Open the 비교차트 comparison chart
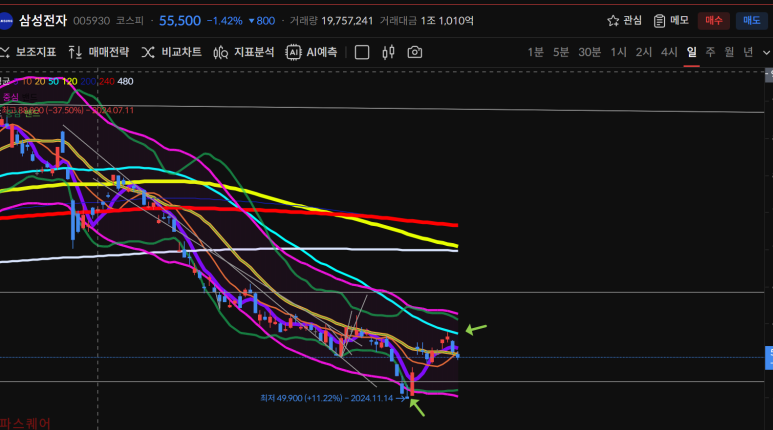773x430 pixels. point(171,52)
